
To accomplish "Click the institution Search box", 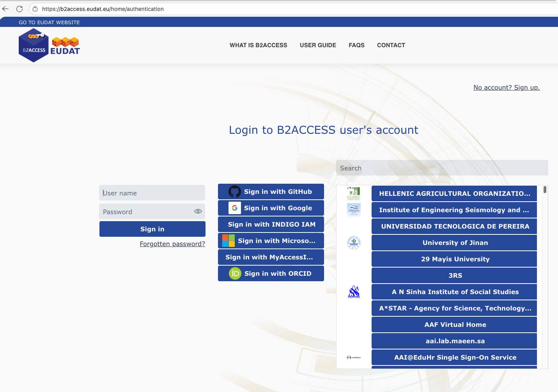I will click(442, 168).
